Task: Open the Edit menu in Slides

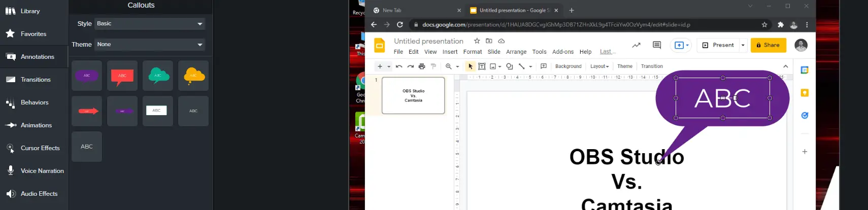Action: click(x=414, y=52)
